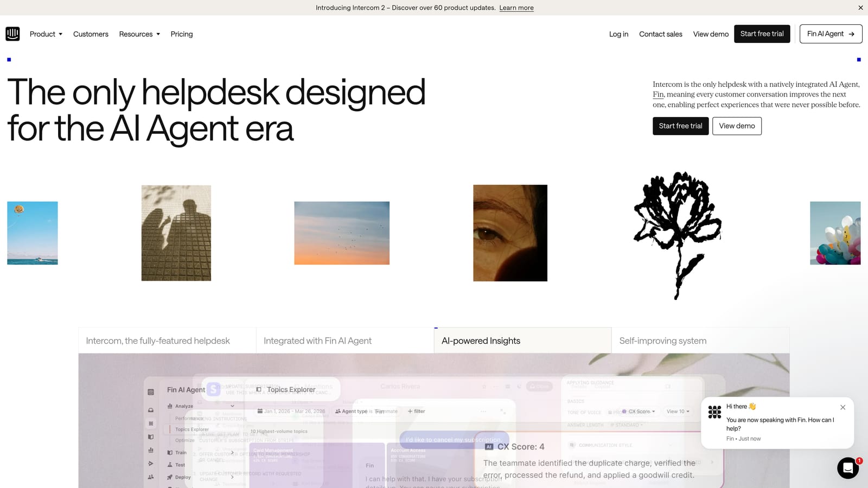
Task: Select the parasail over sea thumbnail
Action: click(x=33, y=233)
